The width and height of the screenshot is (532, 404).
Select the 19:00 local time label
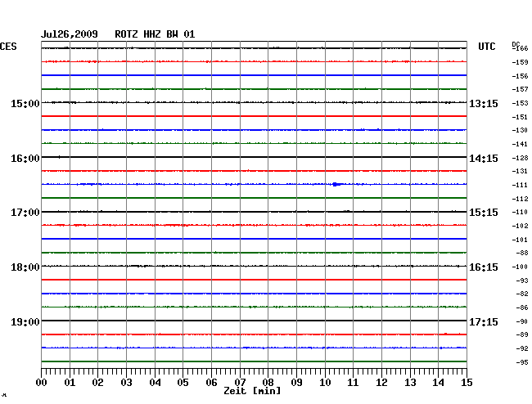(25, 321)
